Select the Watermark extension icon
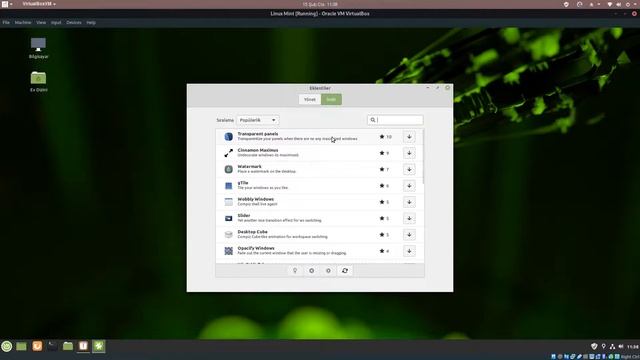Image resolution: width=640 pixels, height=360 pixels. pyautogui.click(x=229, y=169)
